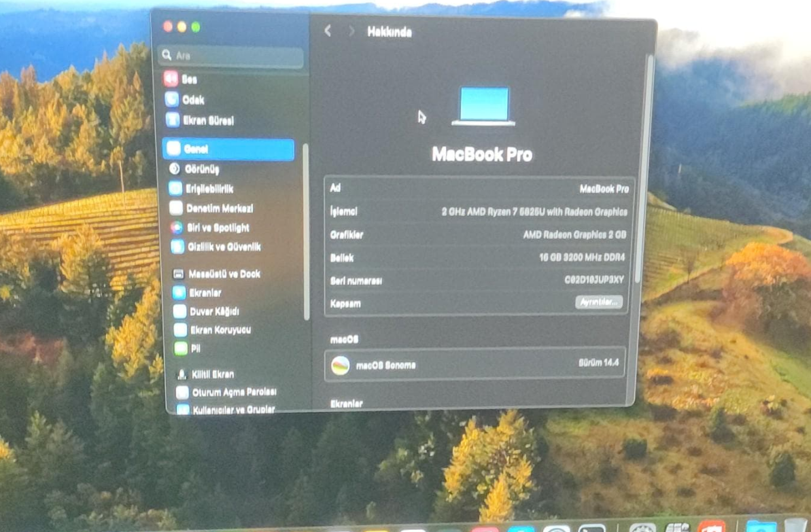This screenshot has width=811, height=532.
Task: Click the macOS Sonoma version row
Action: 474,364
